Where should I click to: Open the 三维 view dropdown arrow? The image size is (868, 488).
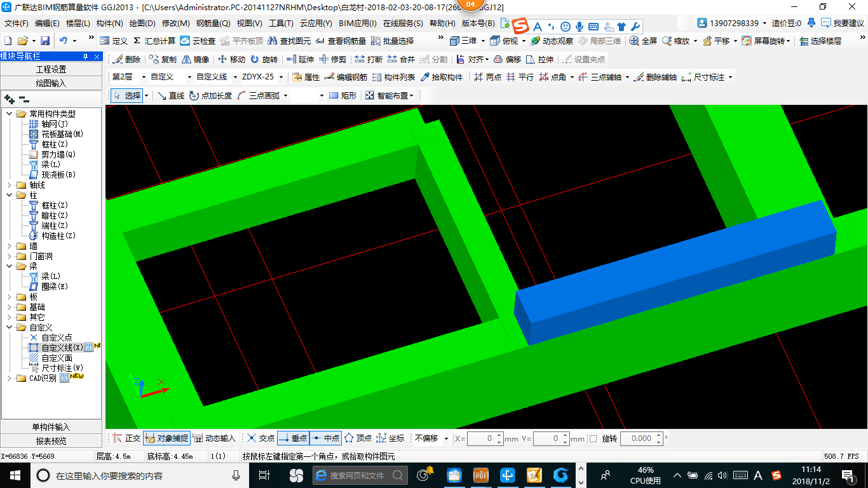482,41
